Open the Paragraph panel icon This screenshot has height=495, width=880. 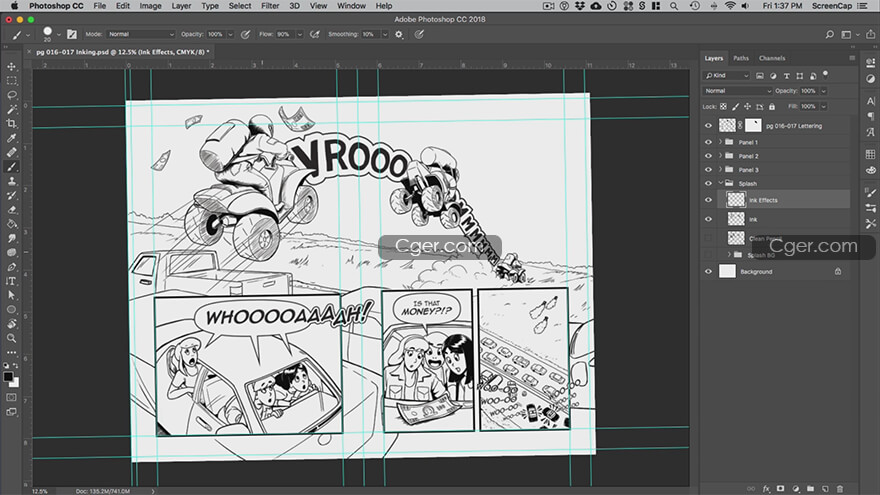870,117
